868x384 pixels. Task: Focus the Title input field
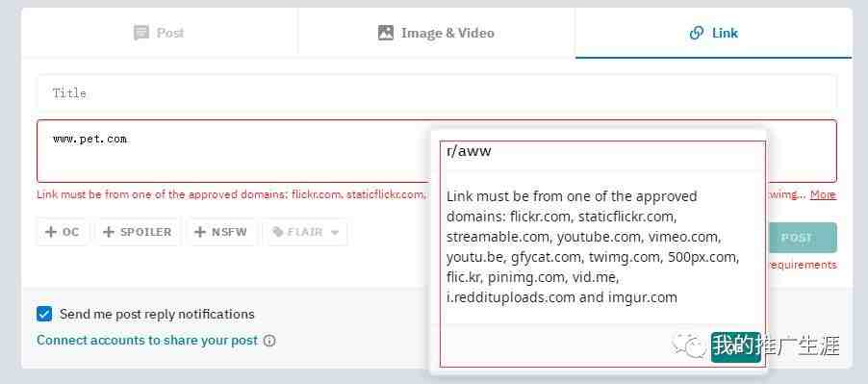pos(437,92)
